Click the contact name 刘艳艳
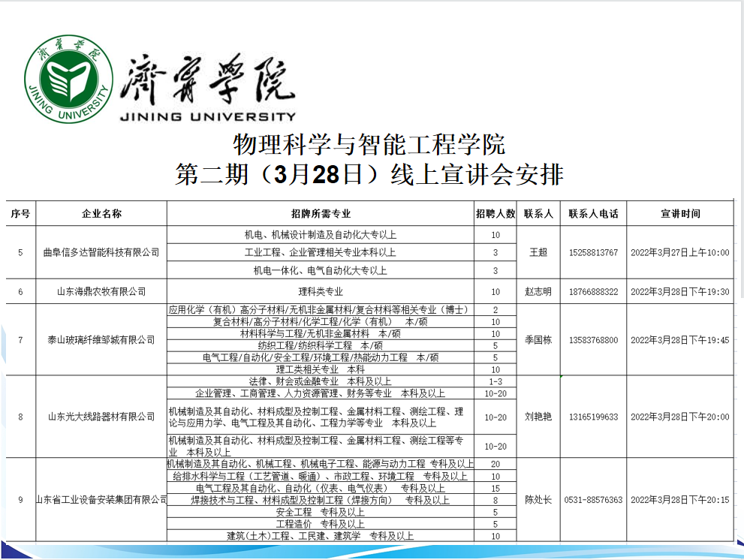The image size is (744, 560). (x=538, y=417)
